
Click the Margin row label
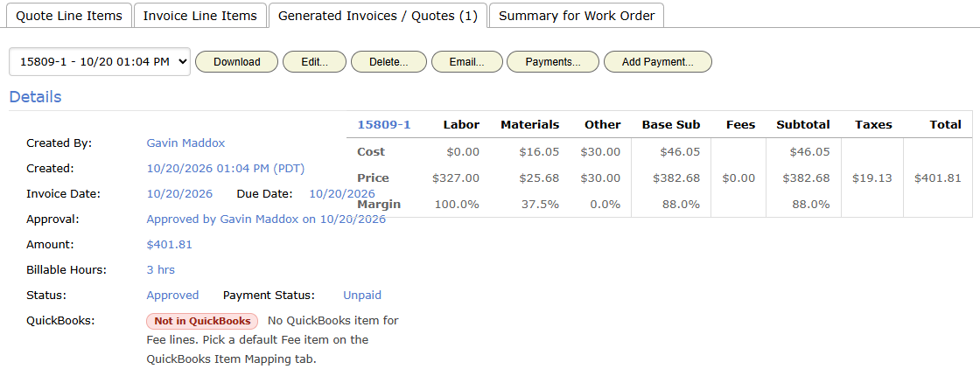coord(379,205)
